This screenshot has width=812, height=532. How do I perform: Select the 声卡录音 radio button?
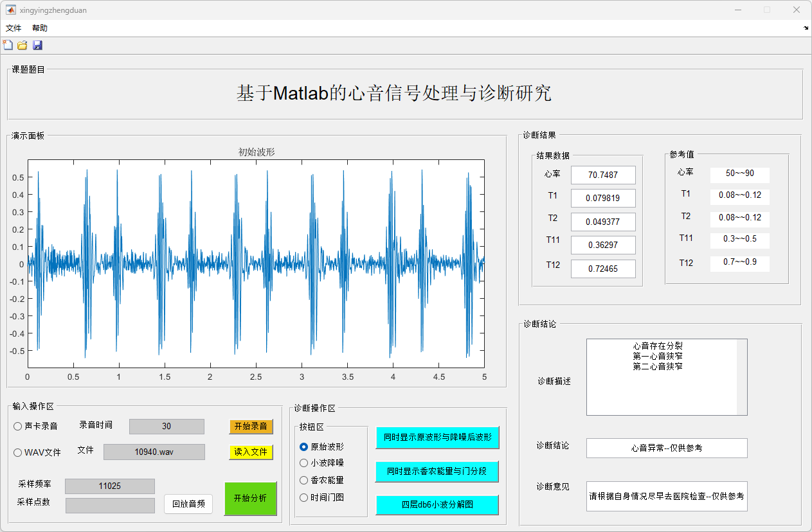[x=18, y=426]
